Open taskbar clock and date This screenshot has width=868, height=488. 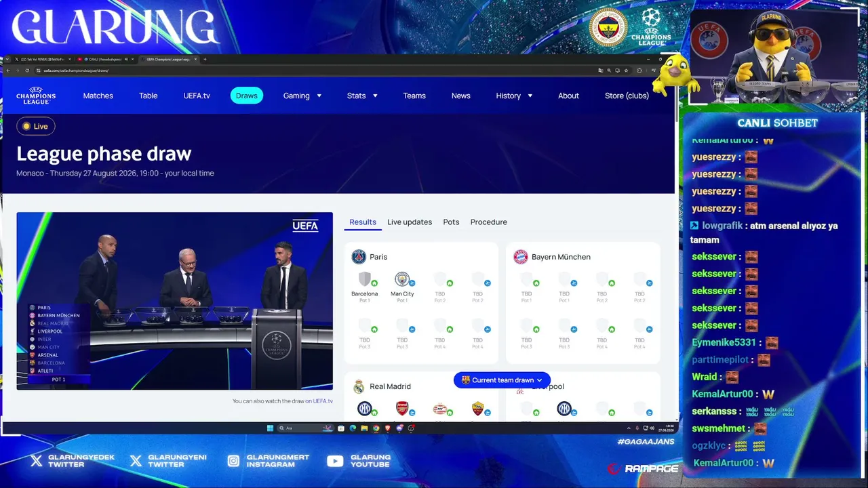667,428
